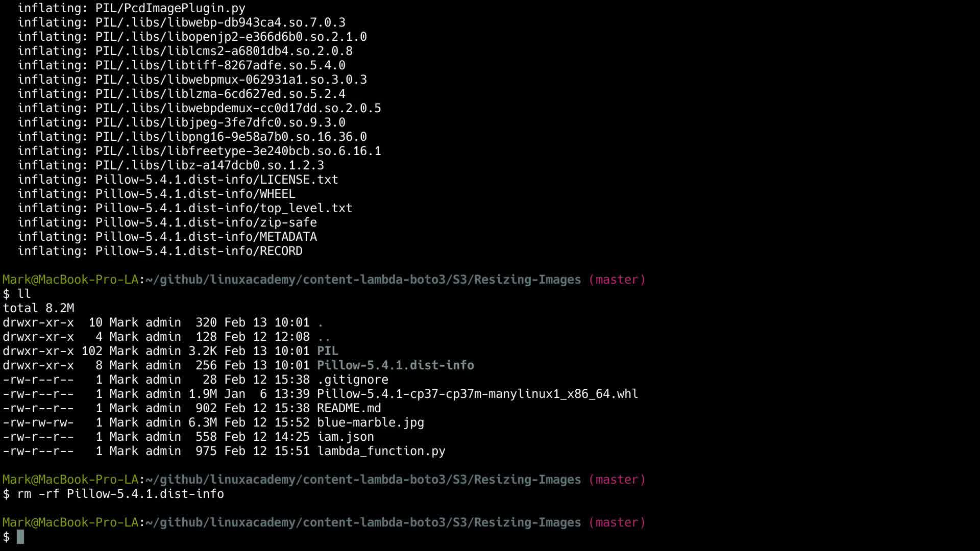Click the README.md file entry
This screenshot has width=980, height=551.
349,408
